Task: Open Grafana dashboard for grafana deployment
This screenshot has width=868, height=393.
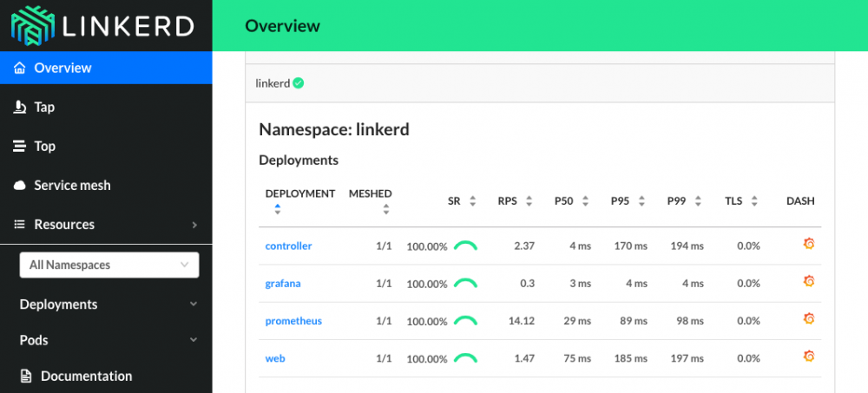Action: [x=808, y=282]
